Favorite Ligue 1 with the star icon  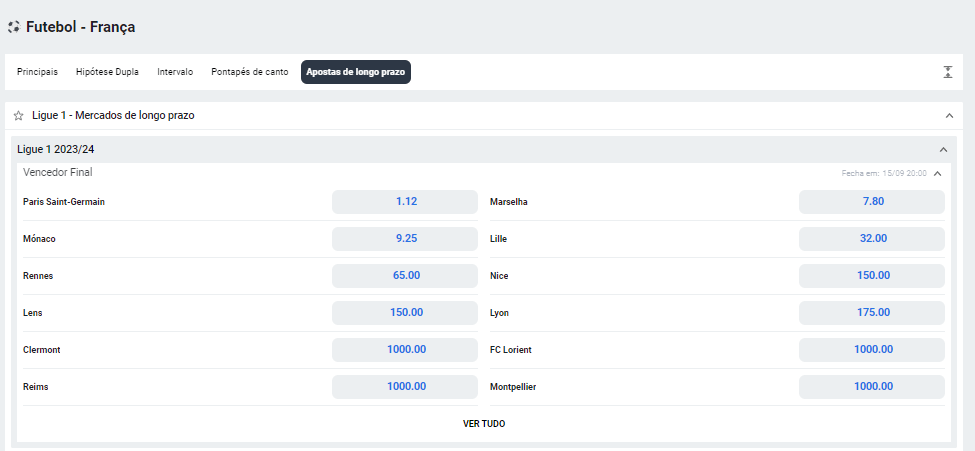(19, 116)
